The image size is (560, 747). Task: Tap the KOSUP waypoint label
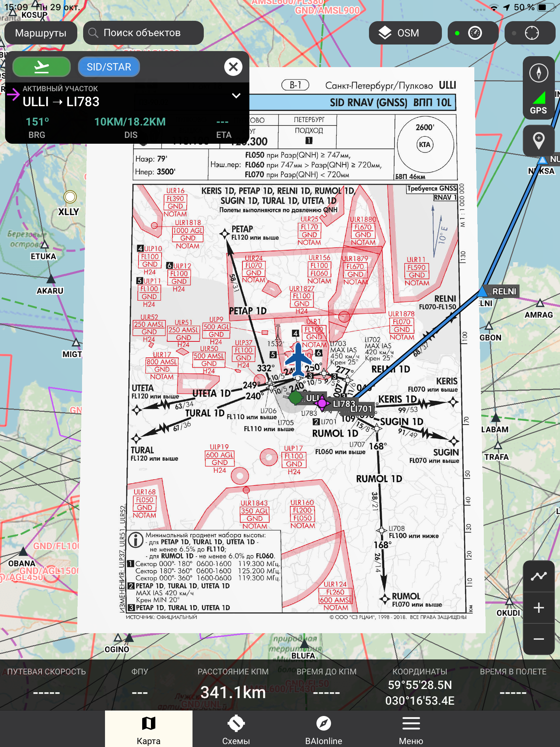(x=35, y=15)
